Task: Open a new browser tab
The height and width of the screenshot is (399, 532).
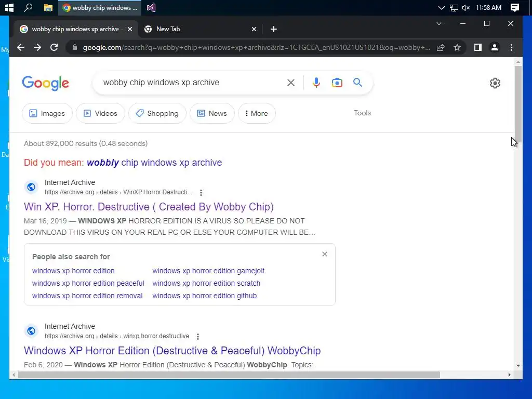Action: 273,29
